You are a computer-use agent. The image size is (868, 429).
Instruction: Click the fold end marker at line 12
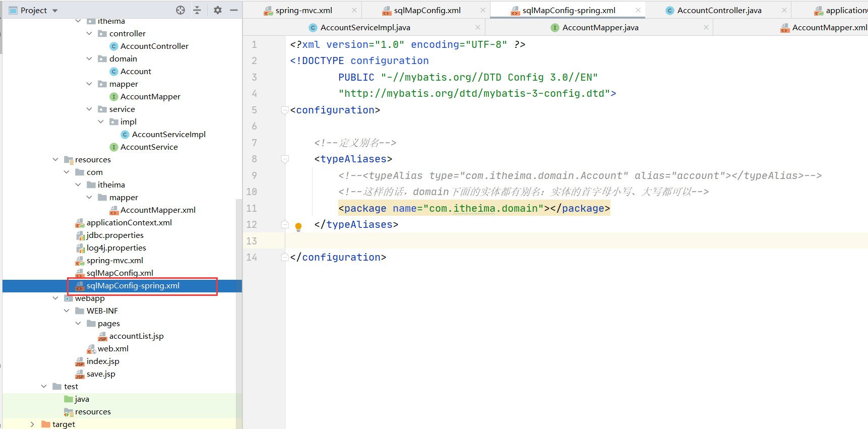285,224
